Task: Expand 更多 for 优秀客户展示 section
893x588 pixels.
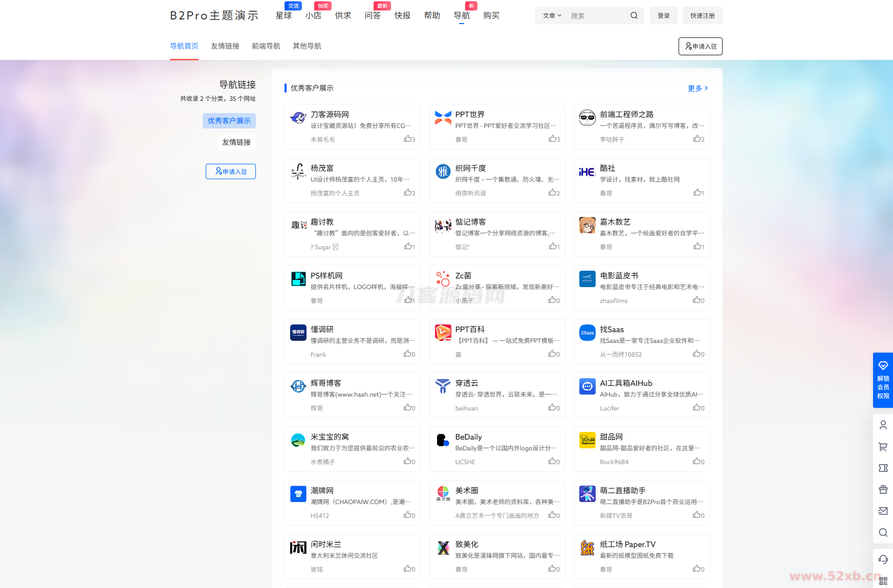Action: (698, 88)
